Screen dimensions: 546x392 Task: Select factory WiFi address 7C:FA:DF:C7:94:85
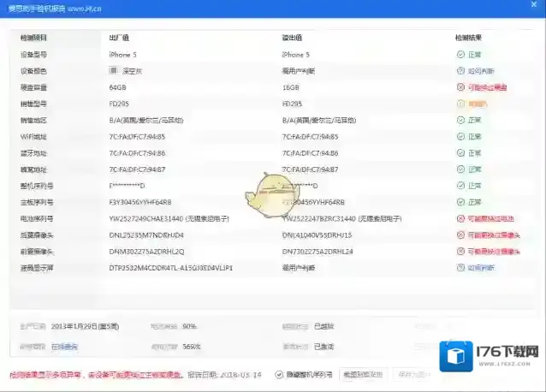pyautogui.click(x=137, y=137)
